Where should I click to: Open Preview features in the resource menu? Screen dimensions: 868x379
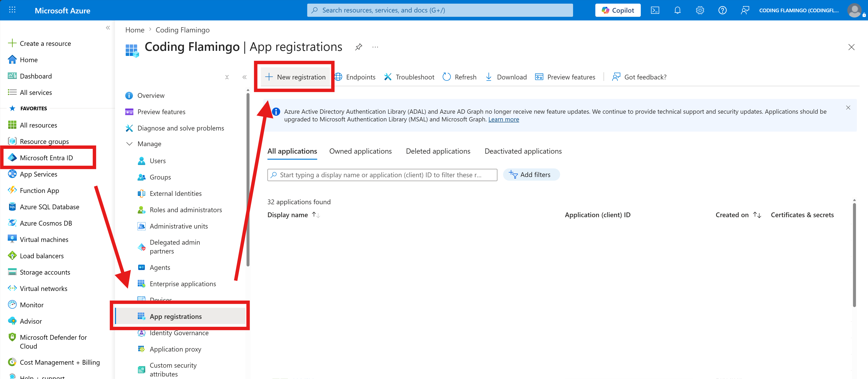point(155,112)
